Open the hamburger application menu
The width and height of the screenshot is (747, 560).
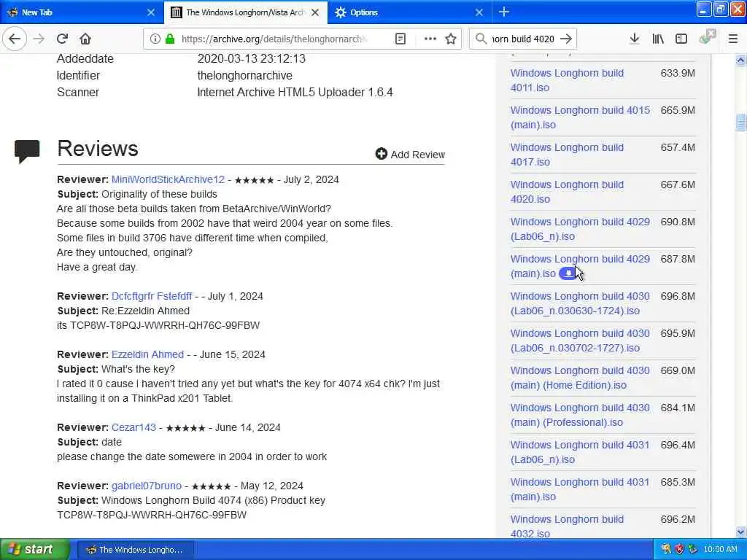[733, 39]
